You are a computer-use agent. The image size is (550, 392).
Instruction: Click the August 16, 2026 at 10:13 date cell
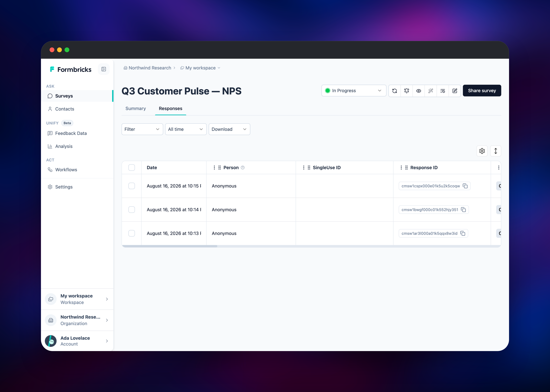point(174,233)
